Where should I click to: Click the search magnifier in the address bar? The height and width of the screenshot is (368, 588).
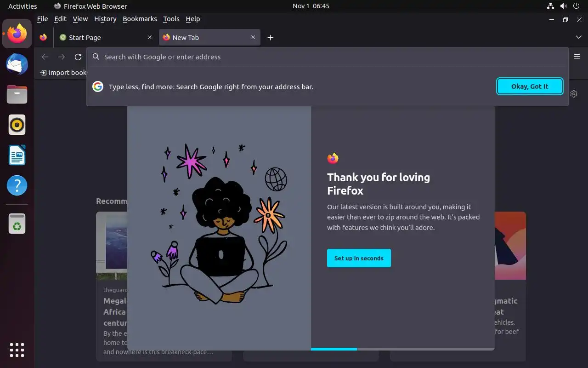coord(96,57)
